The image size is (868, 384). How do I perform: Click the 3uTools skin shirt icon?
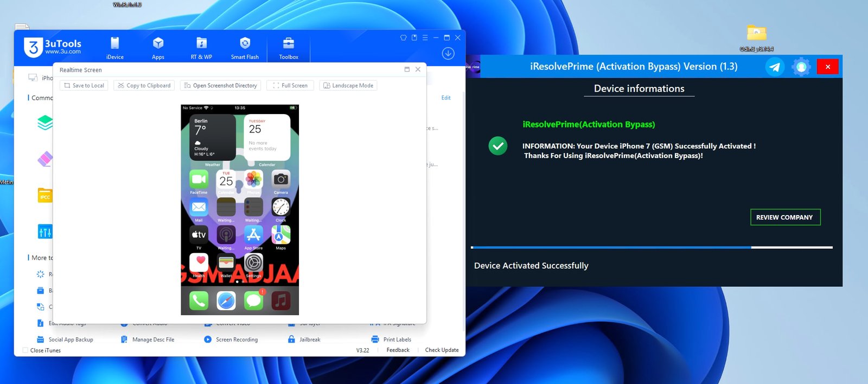point(403,37)
